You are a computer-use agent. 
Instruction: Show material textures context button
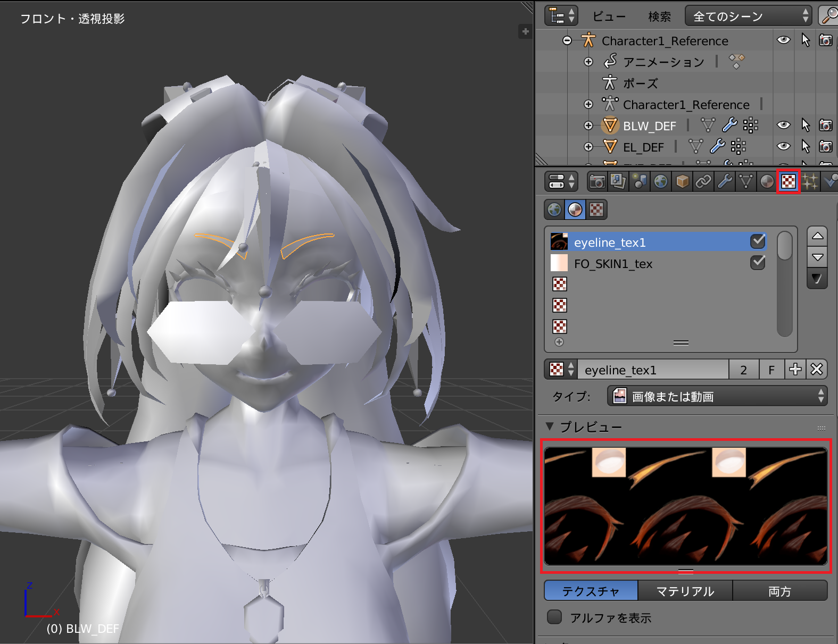coord(575,210)
